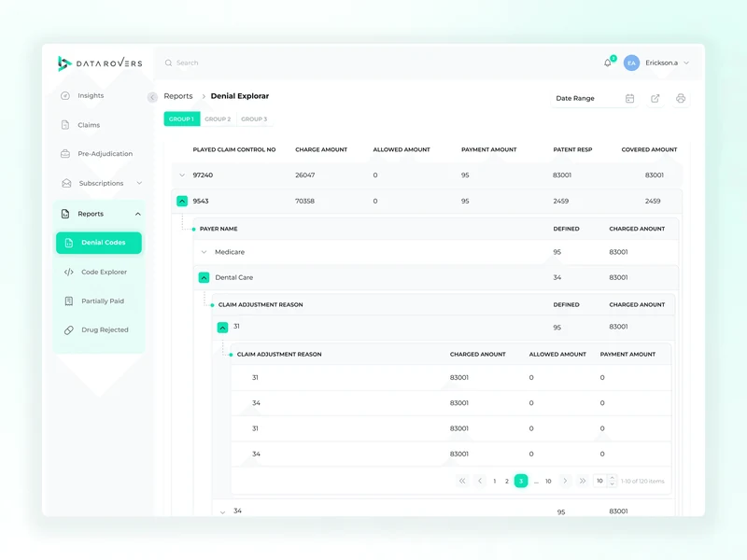Click the print icon
The image size is (747, 560).
click(x=681, y=99)
